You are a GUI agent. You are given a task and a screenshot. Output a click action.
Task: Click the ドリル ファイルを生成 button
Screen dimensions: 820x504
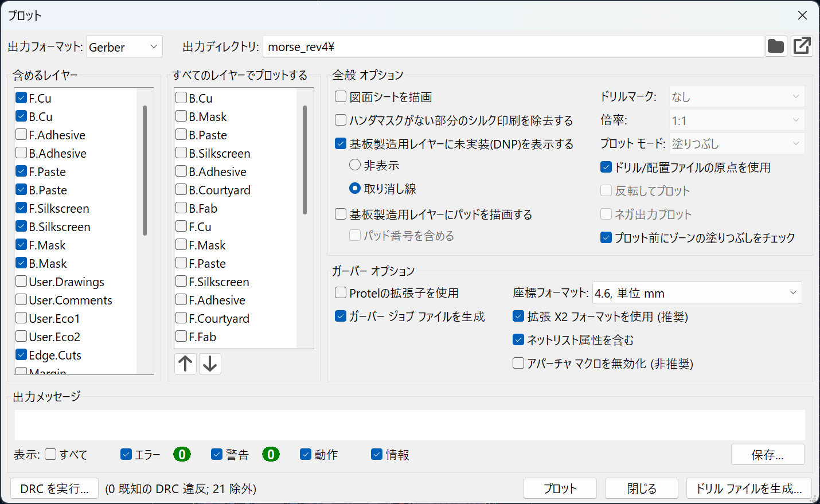[x=748, y=489]
